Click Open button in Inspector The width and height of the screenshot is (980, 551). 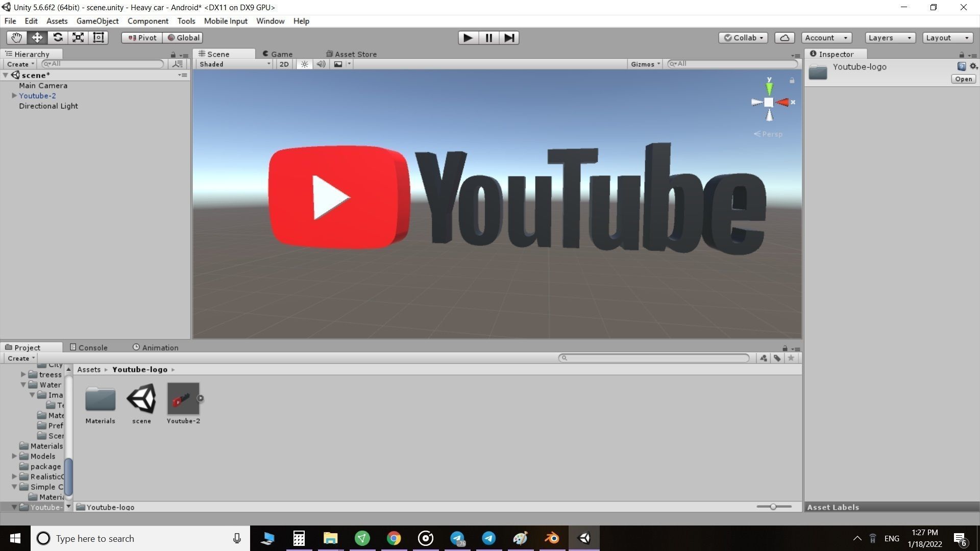963,79
